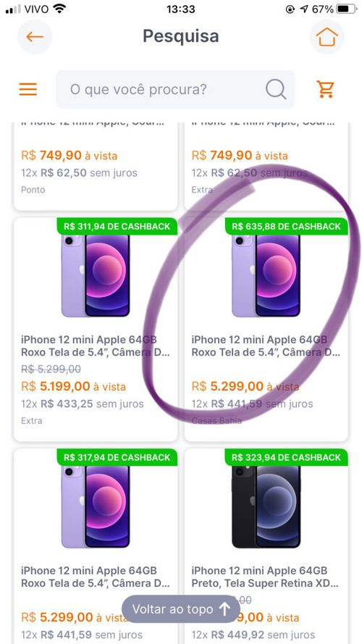The width and height of the screenshot is (362, 644).
Task: Select the R$ 5.199,00 à vista price
Action: point(73,387)
